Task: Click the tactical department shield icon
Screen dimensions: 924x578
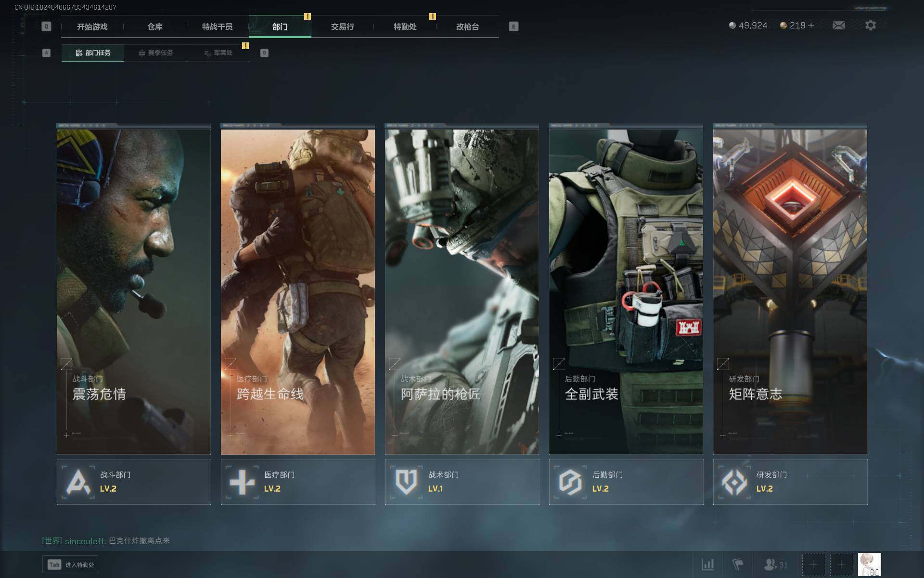Action: pos(406,482)
